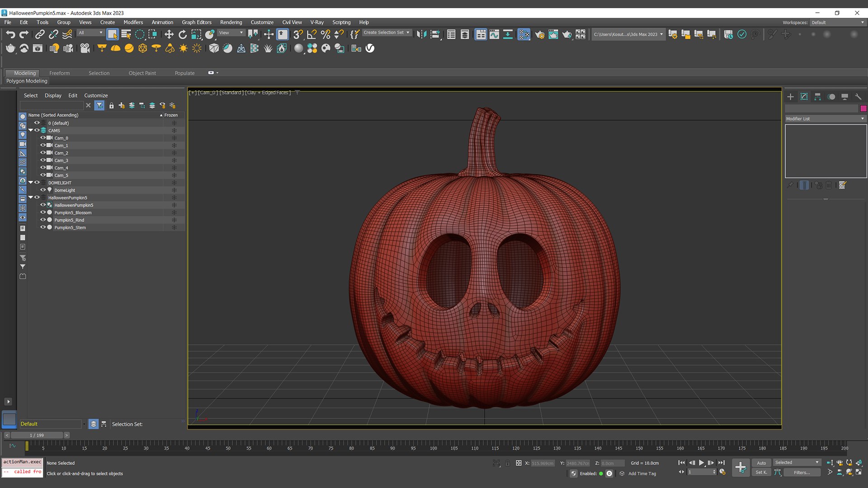Click the time slider showing 1 / 199
The width and height of the screenshot is (868, 488).
[x=37, y=436]
